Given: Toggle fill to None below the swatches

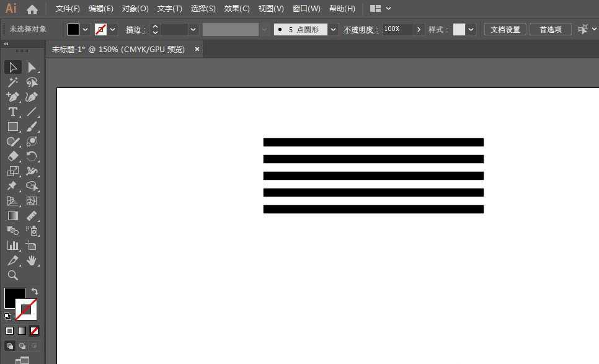Looking at the screenshot, I should pyautogui.click(x=34, y=331).
